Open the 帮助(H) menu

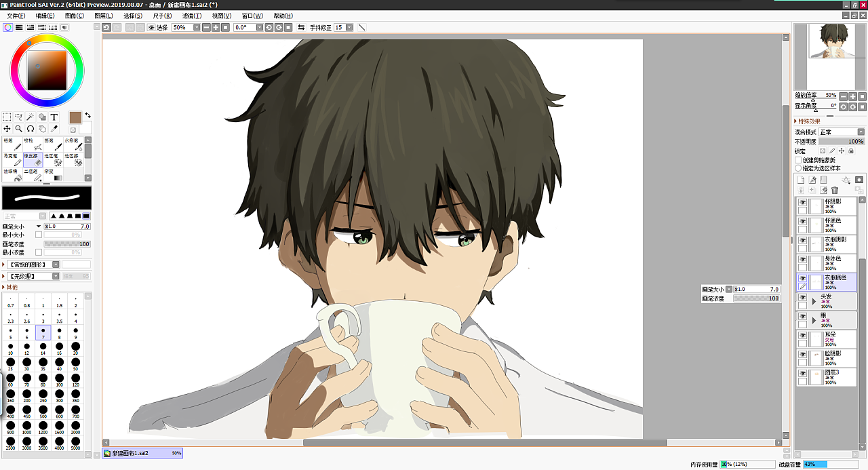283,16
